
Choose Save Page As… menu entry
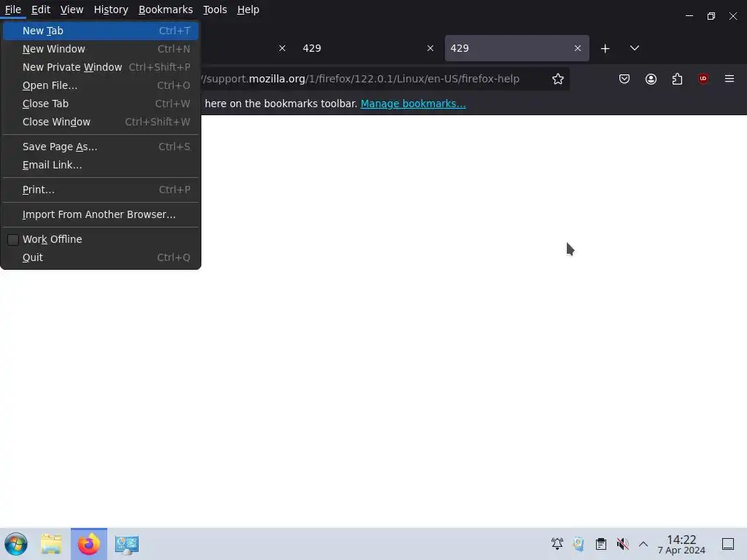(x=101, y=147)
